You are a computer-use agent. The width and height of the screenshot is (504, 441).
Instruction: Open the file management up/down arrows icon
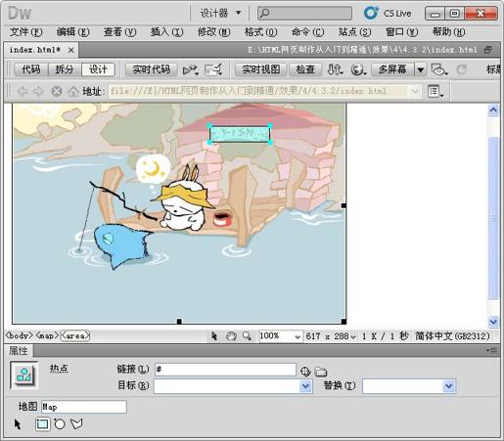[335, 69]
